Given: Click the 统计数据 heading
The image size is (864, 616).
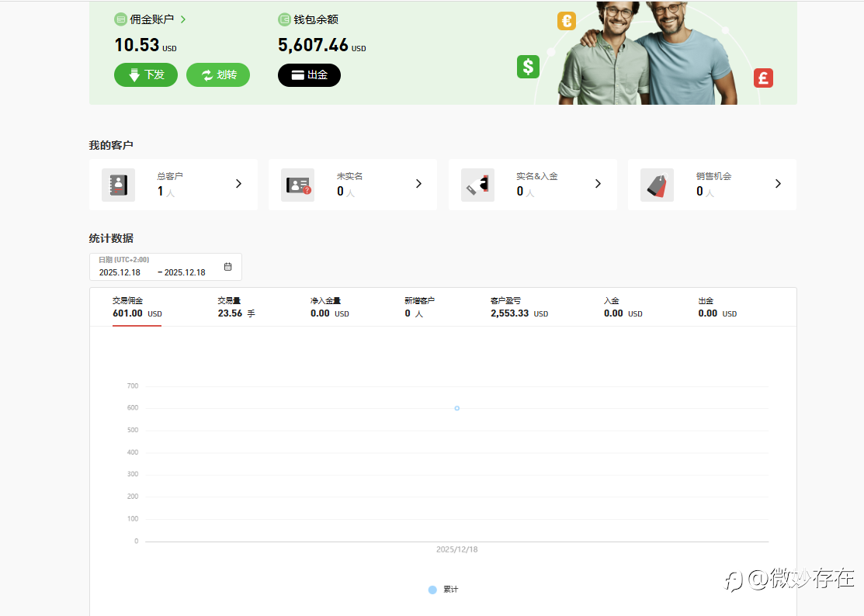Looking at the screenshot, I should (x=111, y=238).
